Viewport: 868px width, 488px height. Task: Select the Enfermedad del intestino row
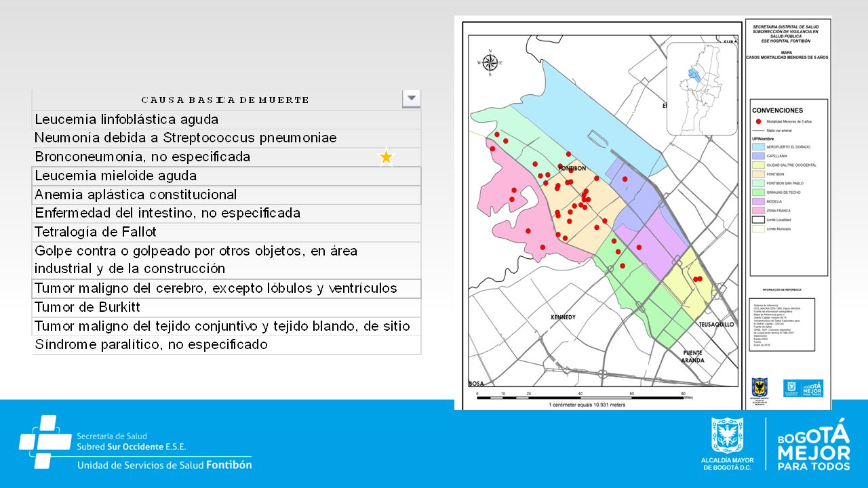[x=226, y=213]
